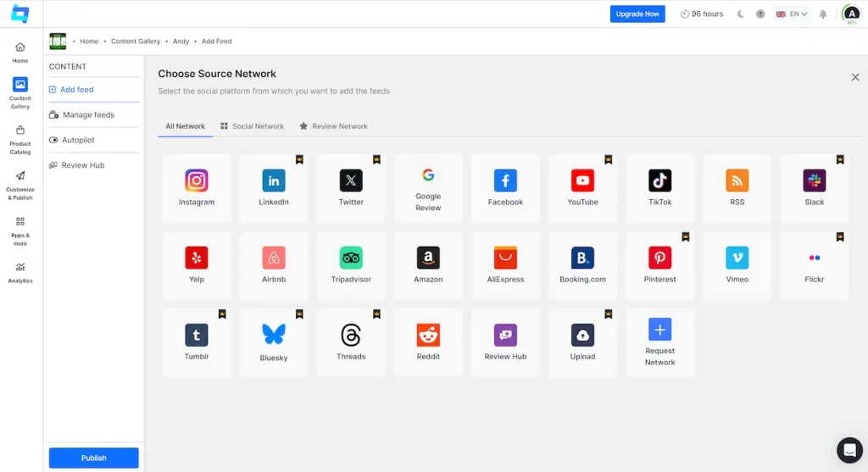Click the Home breadcrumb link

click(x=89, y=41)
